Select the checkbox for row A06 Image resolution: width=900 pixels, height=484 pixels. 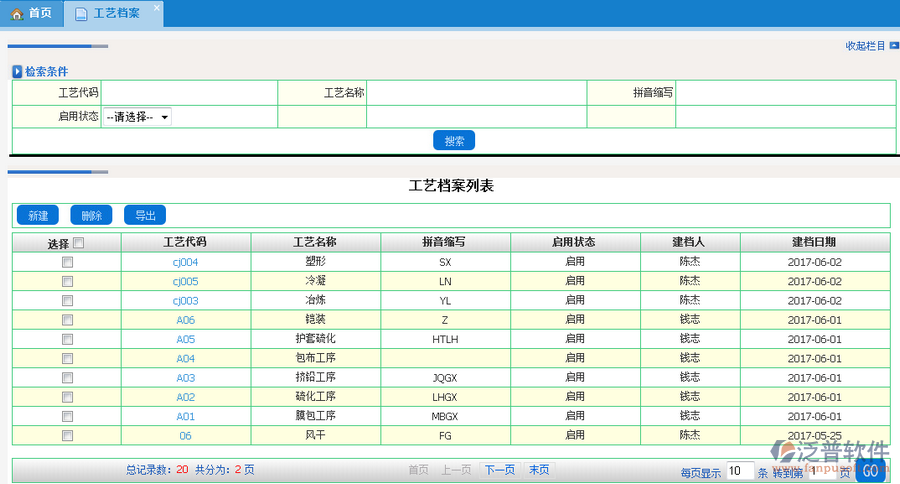pos(67,320)
